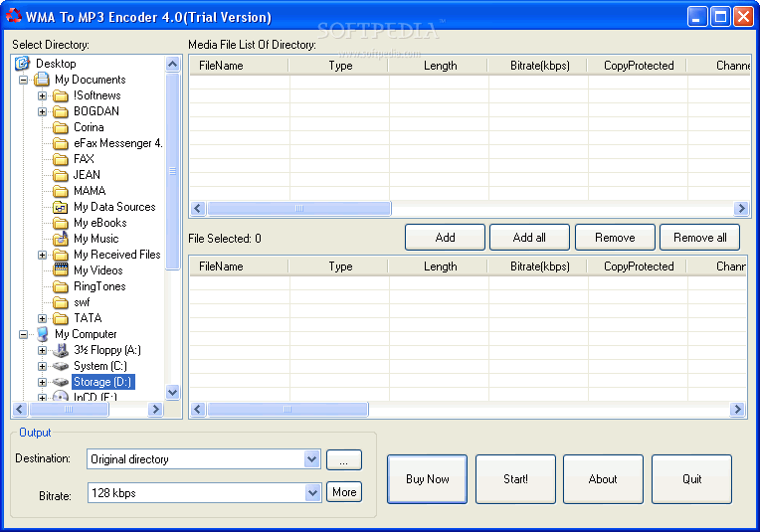
Task: Click media file list scroll right arrow
Action: coord(741,209)
